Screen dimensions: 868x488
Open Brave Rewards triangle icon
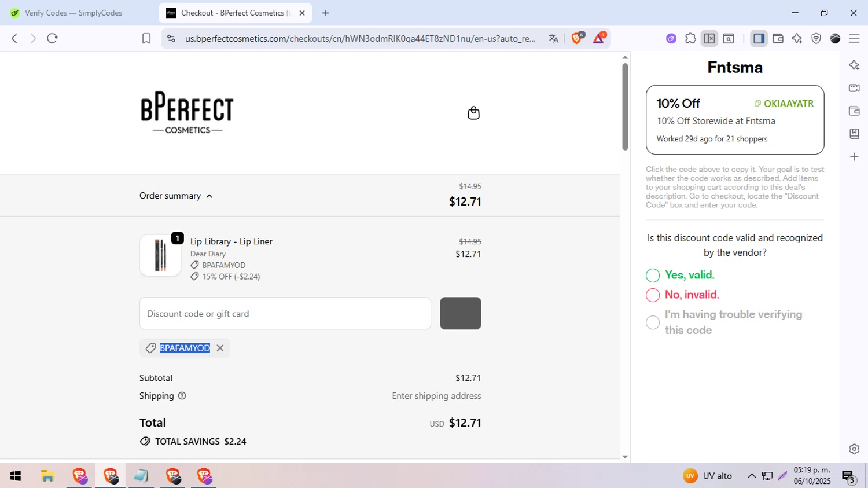(599, 38)
